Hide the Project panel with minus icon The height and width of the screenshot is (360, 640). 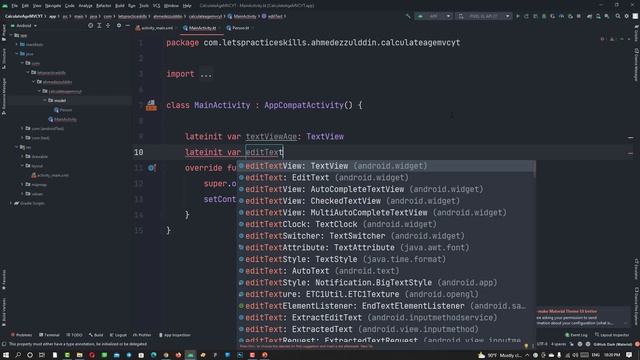[x=127, y=25]
